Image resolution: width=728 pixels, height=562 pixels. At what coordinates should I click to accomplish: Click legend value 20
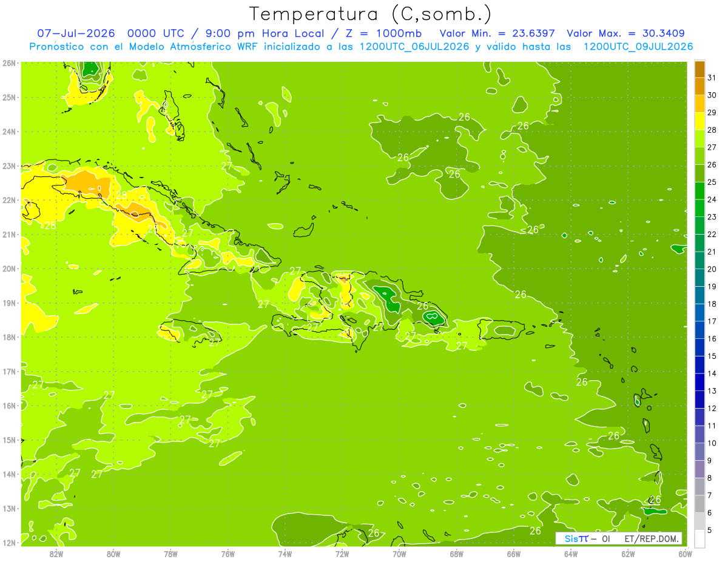pos(712,269)
